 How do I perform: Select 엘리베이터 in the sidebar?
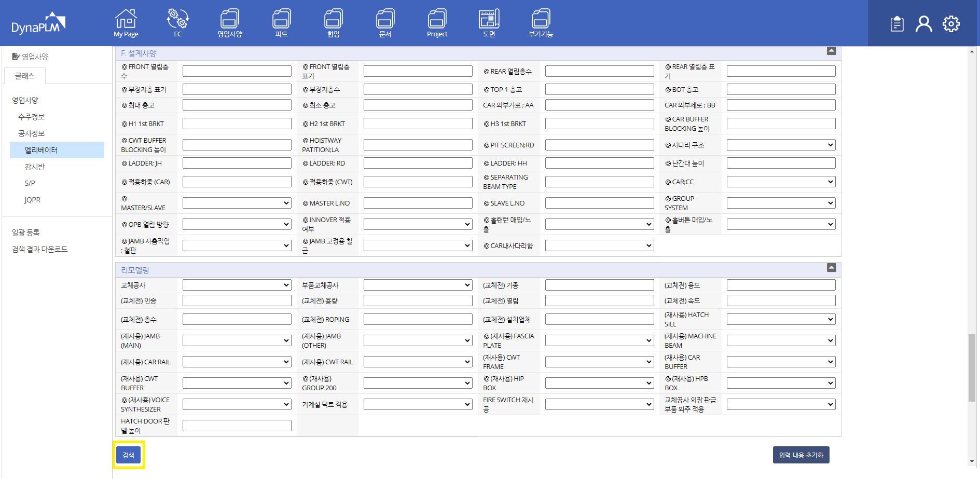(x=57, y=150)
